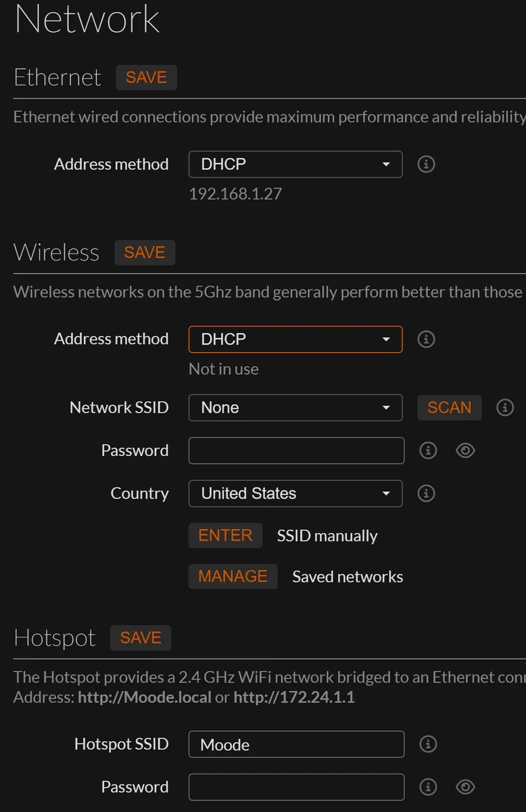The height and width of the screenshot is (812, 526).
Task: Show info icon for Hotspot SSID
Action: pos(428,744)
